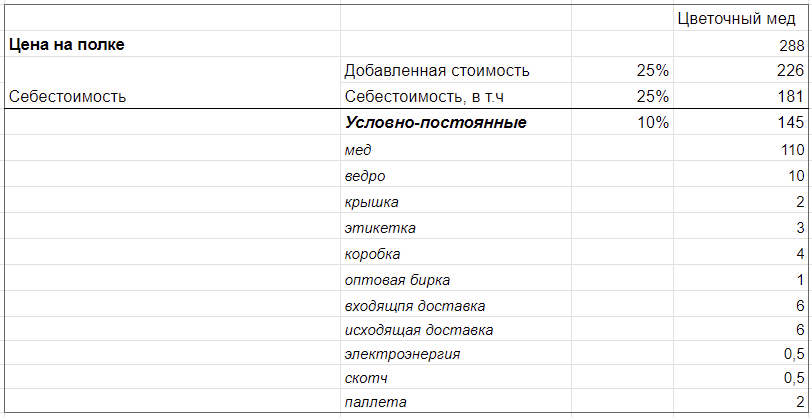Select the cell with value 110
The height and width of the screenshot is (417, 812).
click(x=741, y=150)
